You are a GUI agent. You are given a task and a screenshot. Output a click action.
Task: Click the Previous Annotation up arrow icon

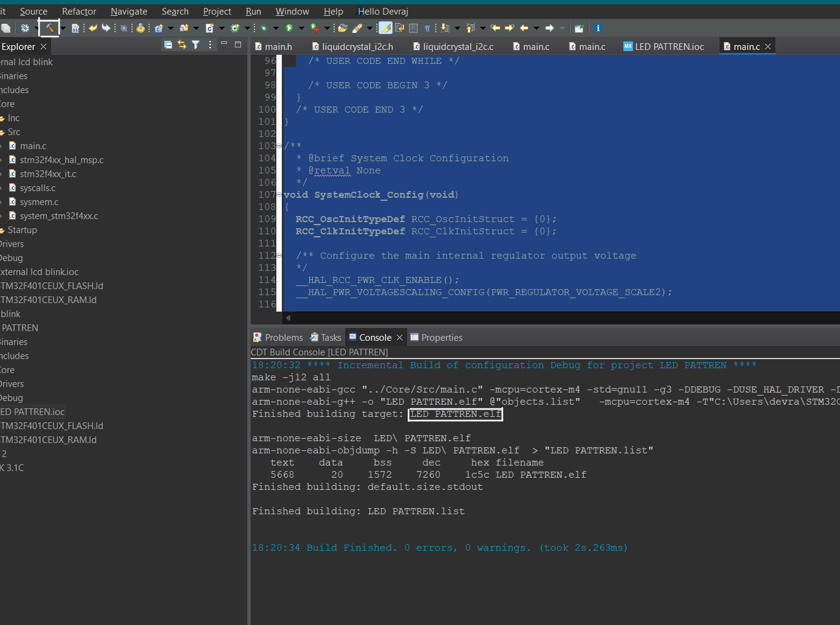pyautogui.click(x=470, y=28)
